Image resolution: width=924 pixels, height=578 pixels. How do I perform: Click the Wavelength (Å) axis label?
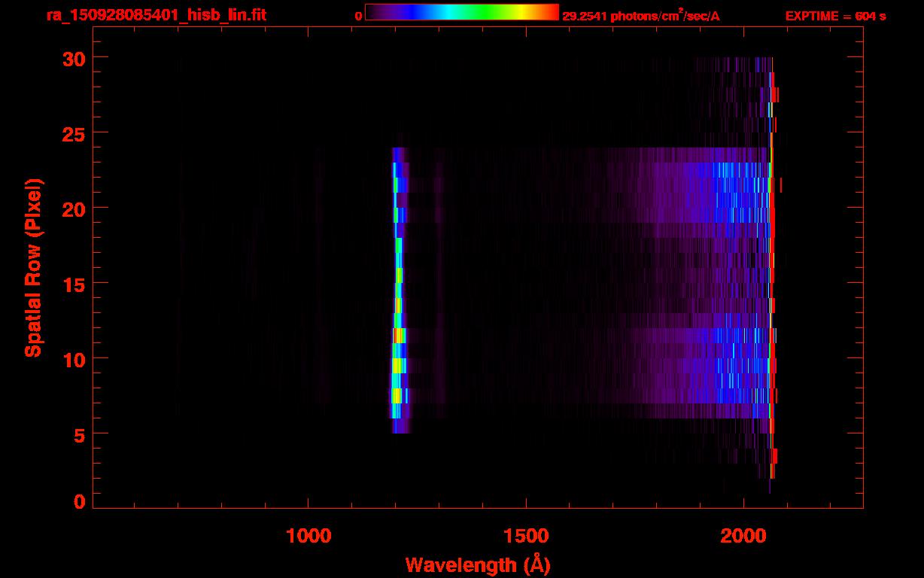tap(478, 564)
